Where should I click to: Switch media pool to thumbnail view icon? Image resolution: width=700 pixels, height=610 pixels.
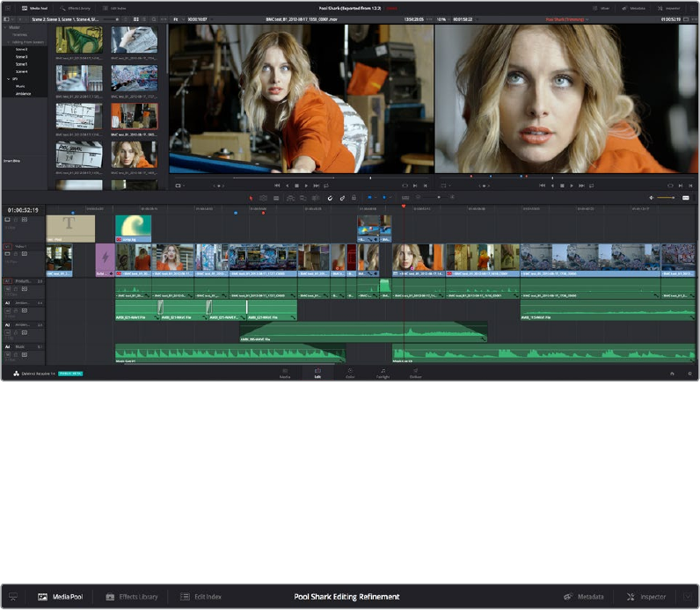(x=135, y=19)
